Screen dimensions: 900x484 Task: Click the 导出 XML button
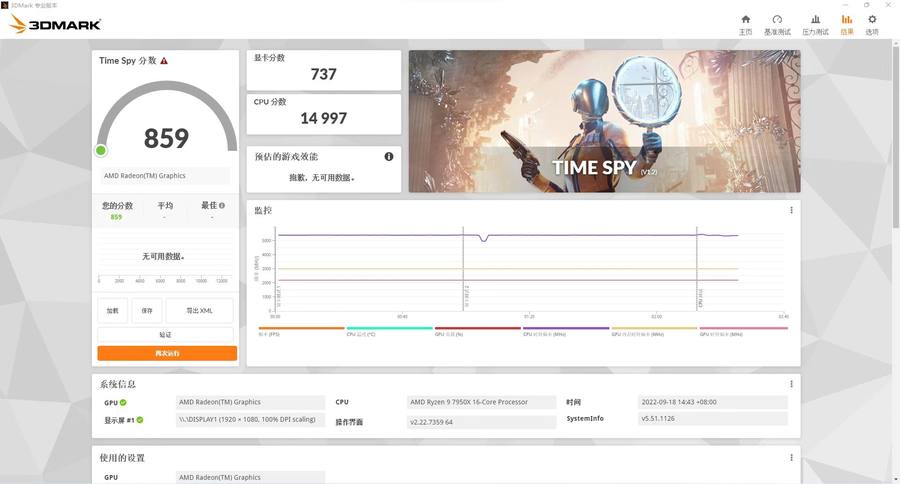[199, 310]
